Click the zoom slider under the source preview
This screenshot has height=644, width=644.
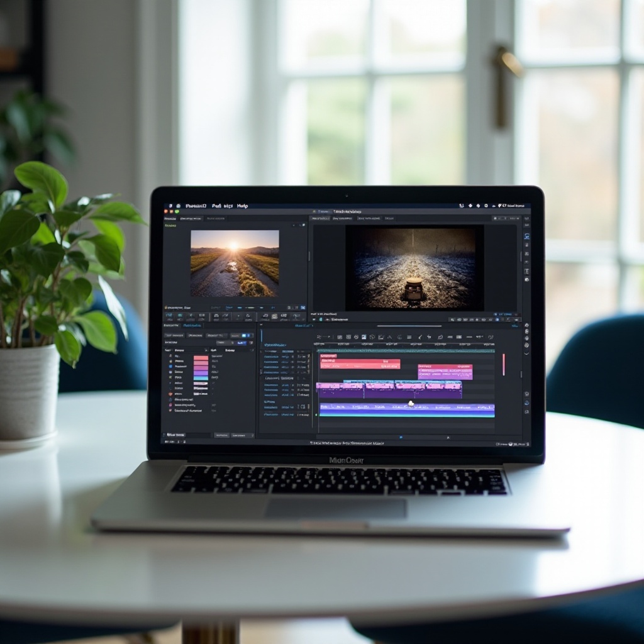point(250,308)
